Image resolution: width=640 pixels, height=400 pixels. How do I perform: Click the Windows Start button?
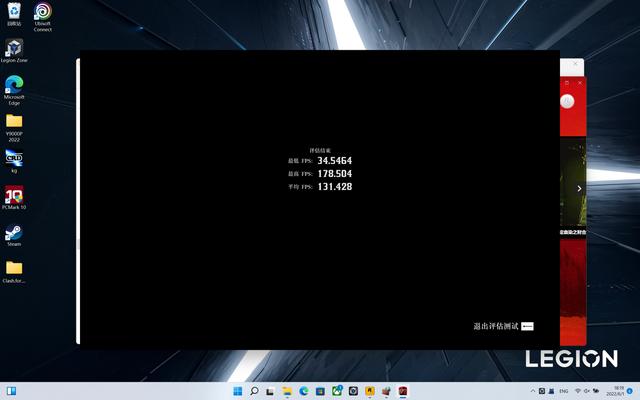(x=238, y=390)
